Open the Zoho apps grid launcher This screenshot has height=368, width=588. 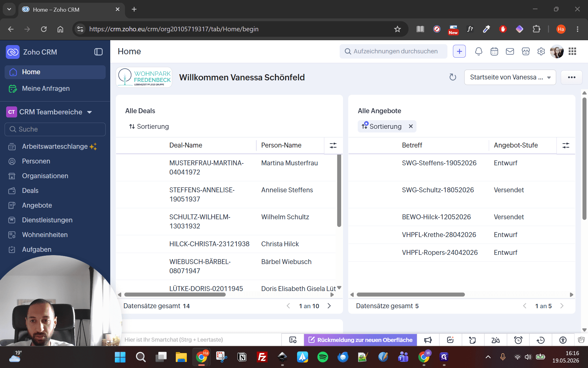[x=572, y=52]
